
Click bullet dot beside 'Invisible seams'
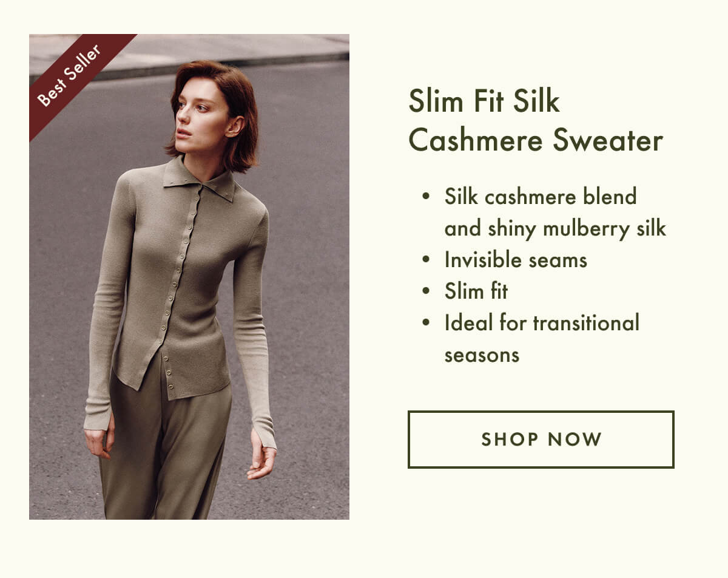pyautogui.click(x=426, y=260)
